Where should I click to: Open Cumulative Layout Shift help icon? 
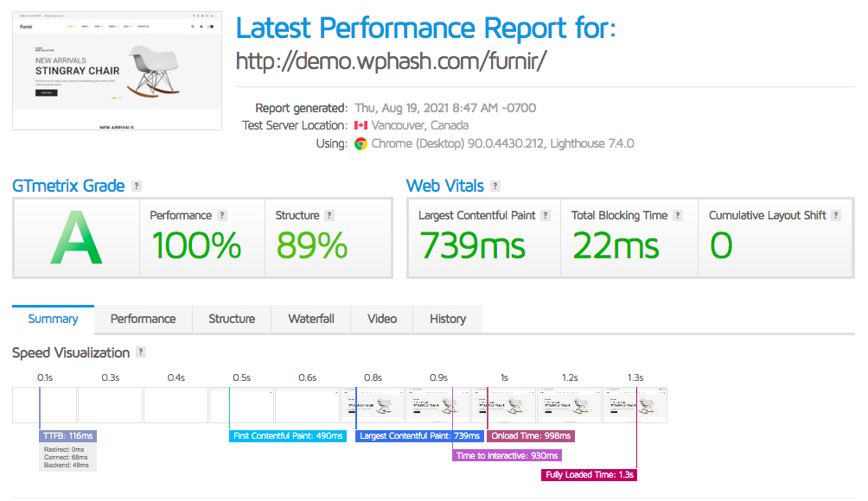(x=836, y=216)
